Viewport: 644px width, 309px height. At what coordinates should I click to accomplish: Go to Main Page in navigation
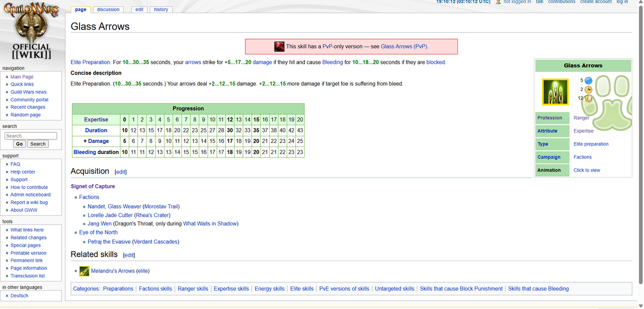pyautogui.click(x=22, y=77)
